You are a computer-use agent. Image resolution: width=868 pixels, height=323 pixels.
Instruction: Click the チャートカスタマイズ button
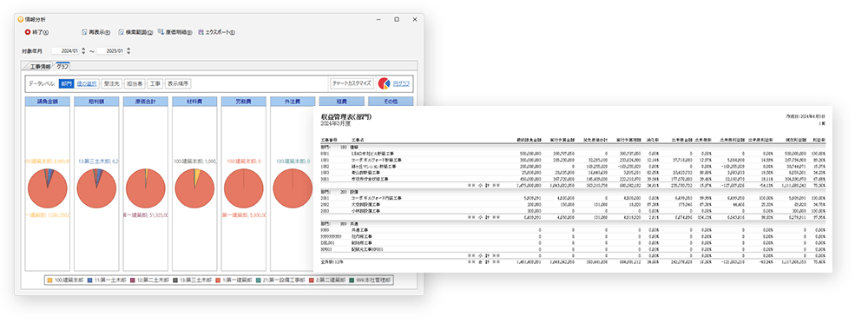click(x=352, y=83)
